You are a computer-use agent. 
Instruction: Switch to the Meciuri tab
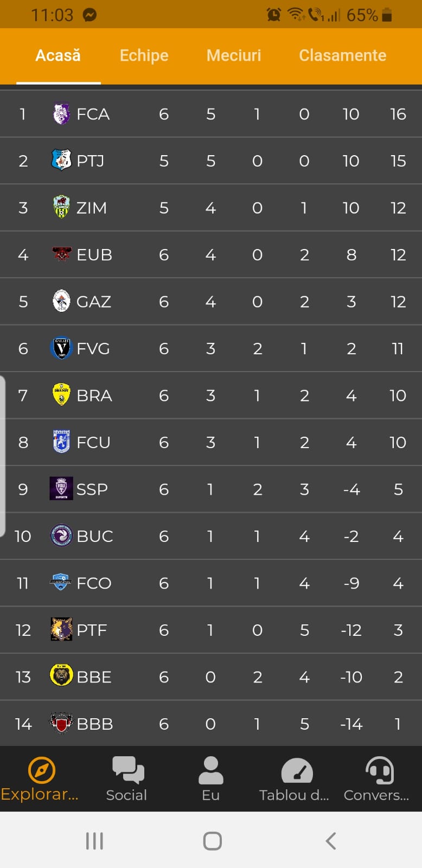coord(234,55)
